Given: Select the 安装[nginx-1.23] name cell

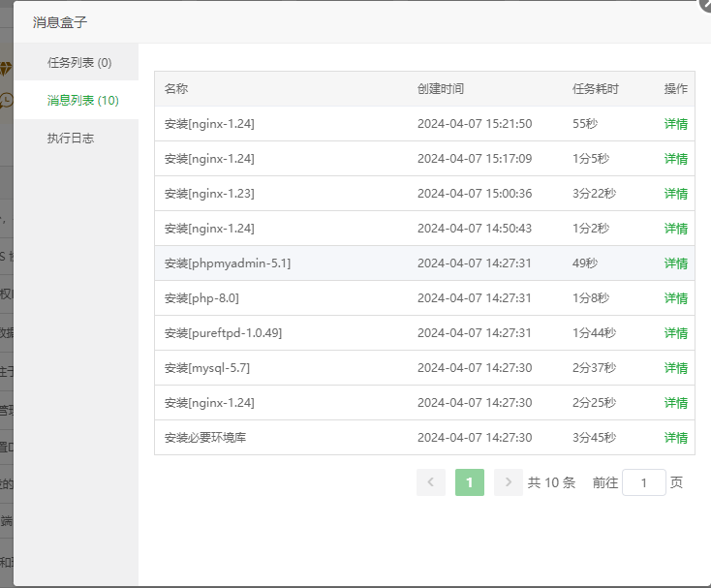Looking at the screenshot, I should (209, 194).
